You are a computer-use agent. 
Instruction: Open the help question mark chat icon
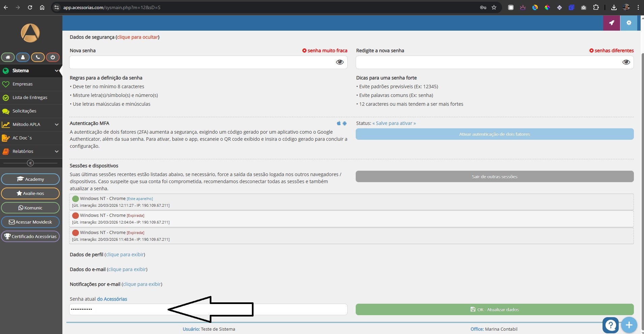pyautogui.click(x=611, y=325)
